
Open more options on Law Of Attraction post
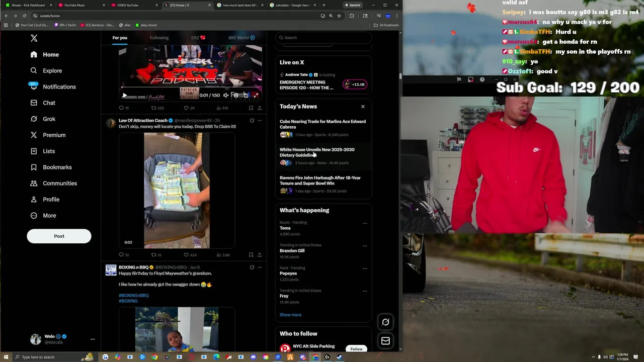(260, 121)
